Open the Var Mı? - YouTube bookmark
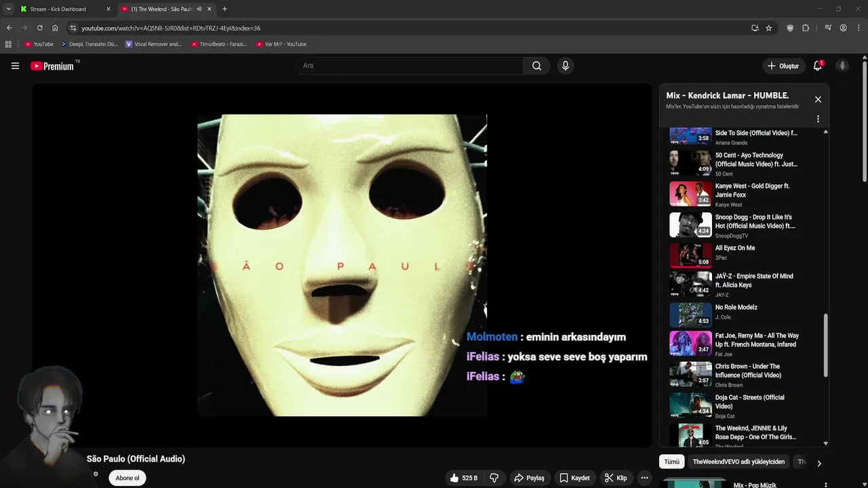This screenshot has height=488, width=868. 281,44
